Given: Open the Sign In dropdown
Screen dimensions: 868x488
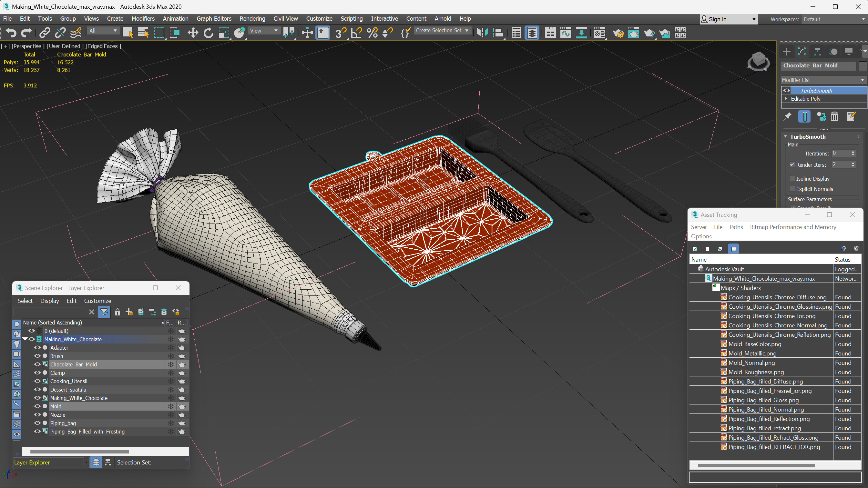Looking at the screenshot, I should click(x=729, y=19).
